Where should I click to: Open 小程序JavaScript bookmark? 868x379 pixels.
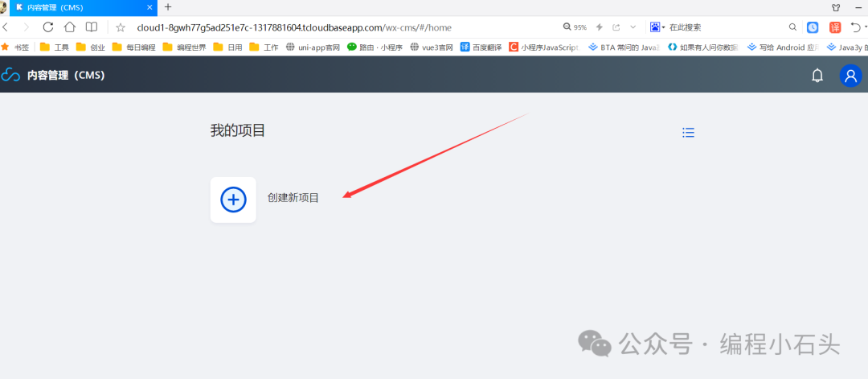pyautogui.click(x=544, y=47)
